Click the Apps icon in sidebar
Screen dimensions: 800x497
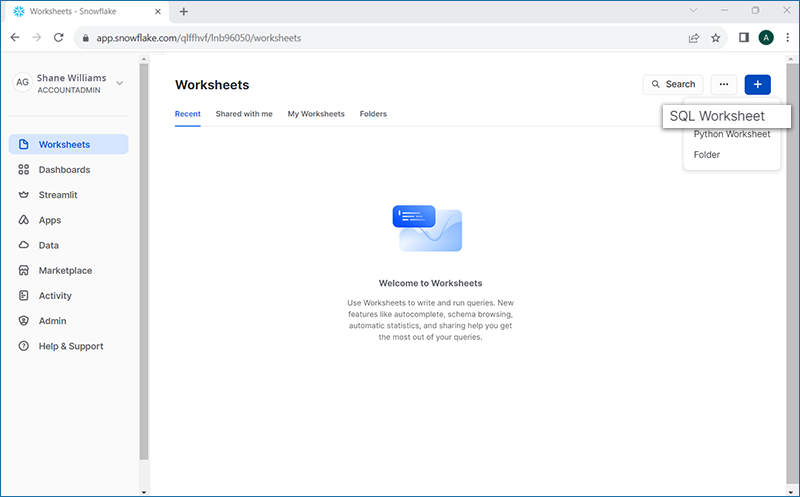pyautogui.click(x=23, y=220)
